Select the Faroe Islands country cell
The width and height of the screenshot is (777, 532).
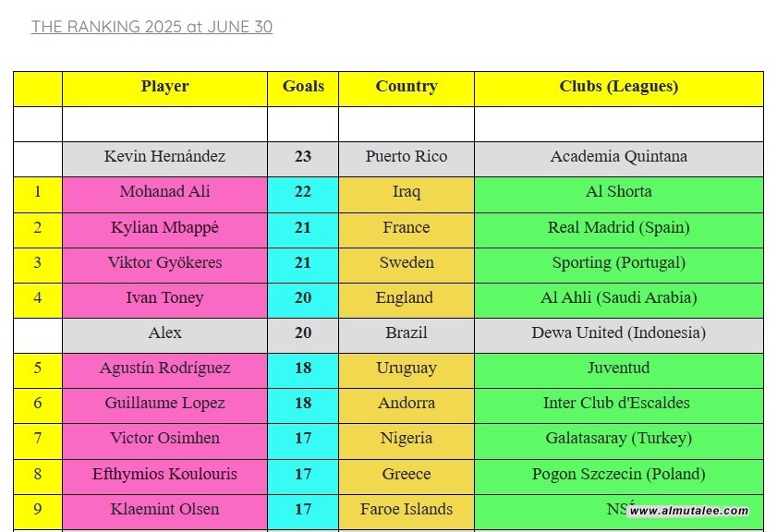[x=406, y=509]
